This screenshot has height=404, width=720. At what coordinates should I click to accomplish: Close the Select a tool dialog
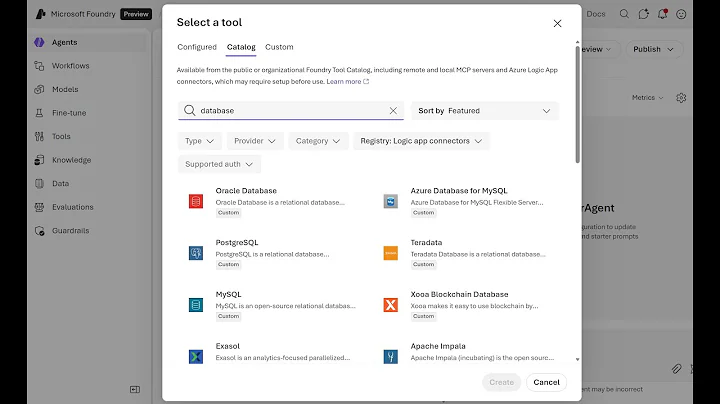[557, 23]
